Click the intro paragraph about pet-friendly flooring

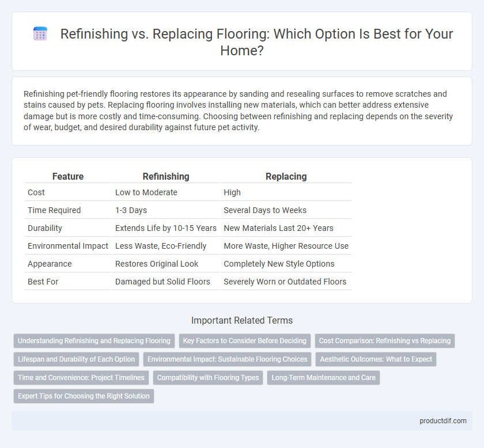239,111
